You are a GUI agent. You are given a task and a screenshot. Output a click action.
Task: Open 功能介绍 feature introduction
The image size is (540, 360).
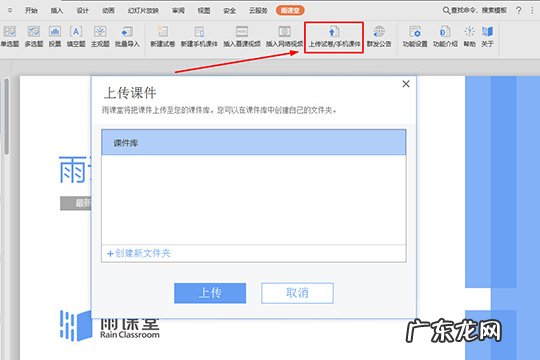point(445,37)
